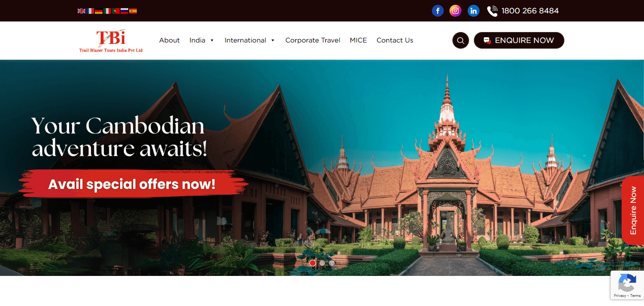Image resolution: width=644 pixels, height=306 pixels.
Task: Jump to the third carousel dot
Action: click(x=332, y=263)
